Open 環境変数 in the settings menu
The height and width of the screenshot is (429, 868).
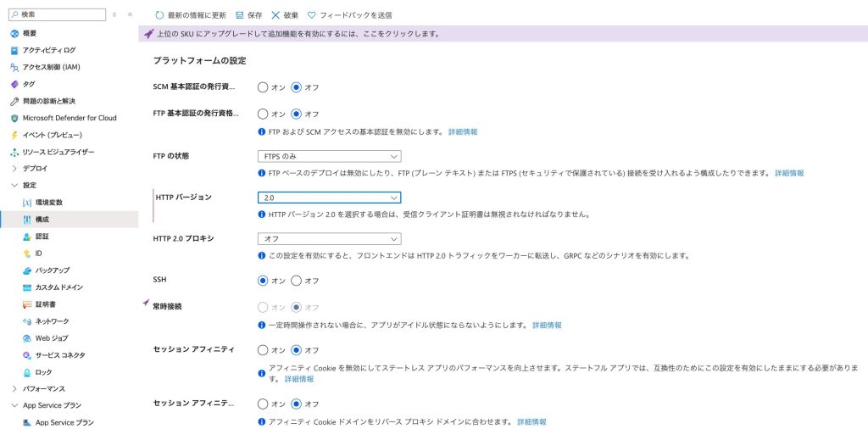click(x=49, y=203)
